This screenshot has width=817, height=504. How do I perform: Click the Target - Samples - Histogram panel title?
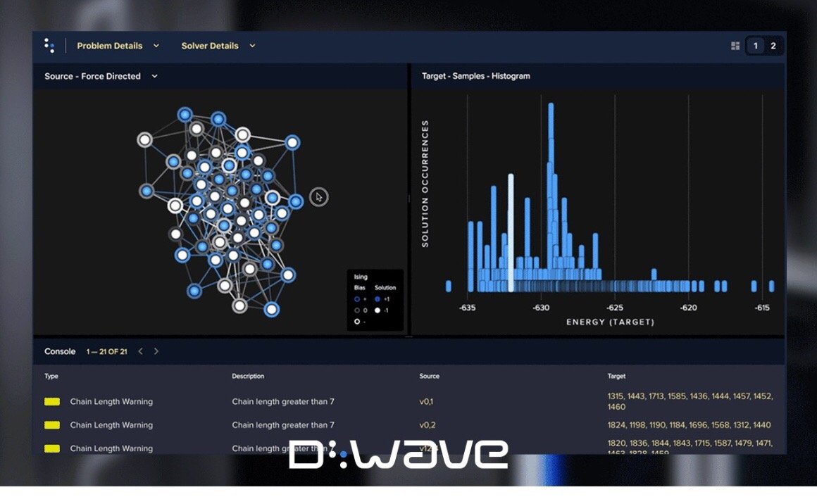pyautogui.click(x=475, y=76)
